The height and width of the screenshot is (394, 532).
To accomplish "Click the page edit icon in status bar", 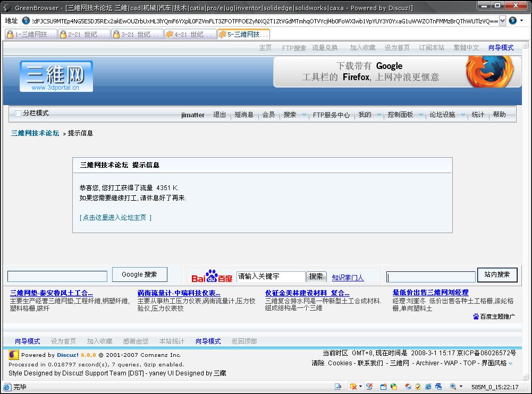I will click(x=337, y=387).
